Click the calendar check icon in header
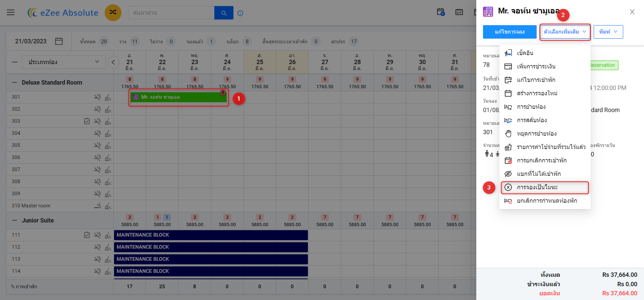The image size is (644, 300). (459, 12)
